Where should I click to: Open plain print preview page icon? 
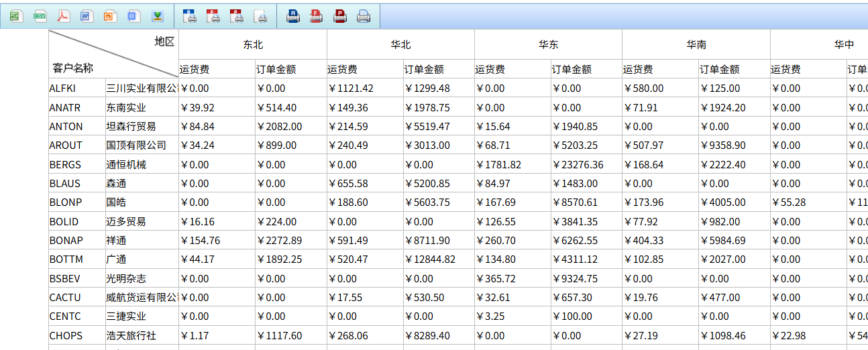pos(262,16)
